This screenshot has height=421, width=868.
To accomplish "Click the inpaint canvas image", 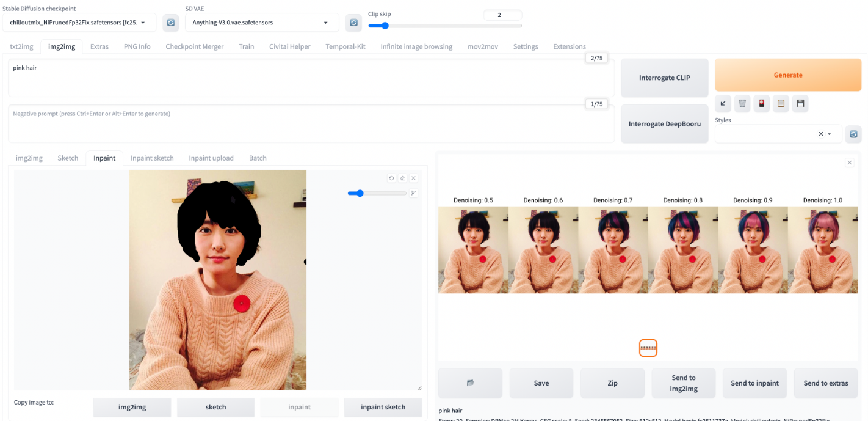I will pyautogui.click(x=218, y=280).
